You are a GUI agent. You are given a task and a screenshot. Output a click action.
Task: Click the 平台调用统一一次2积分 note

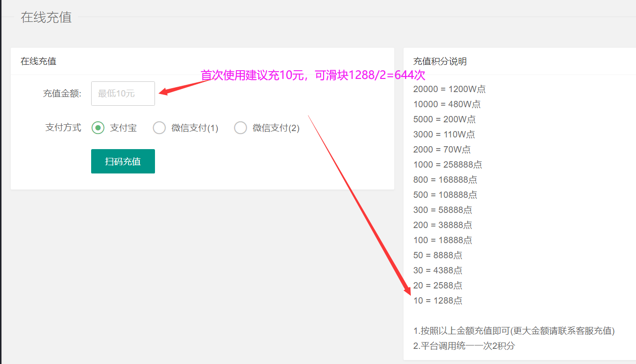tap(463, 346)
